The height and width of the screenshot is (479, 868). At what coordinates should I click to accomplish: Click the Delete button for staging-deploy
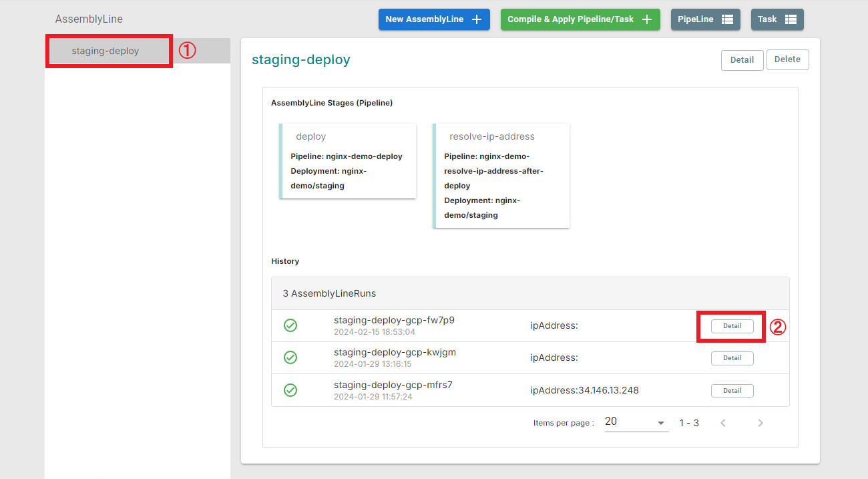(x=787, y=59)
